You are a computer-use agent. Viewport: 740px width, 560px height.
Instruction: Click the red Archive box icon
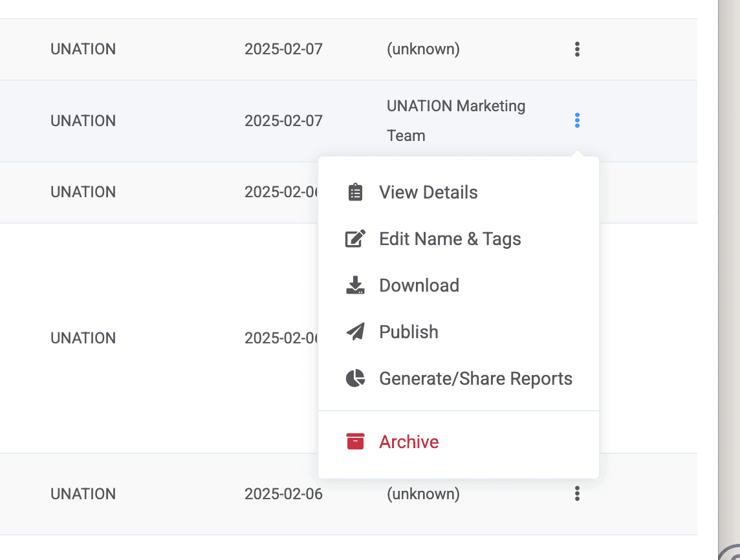(x=355, y=442)
